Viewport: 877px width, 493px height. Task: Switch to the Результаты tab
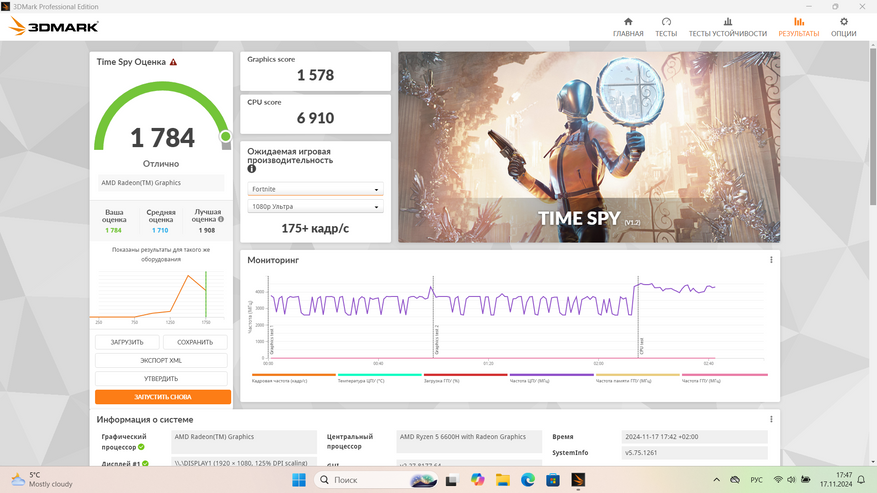(799, 27)
